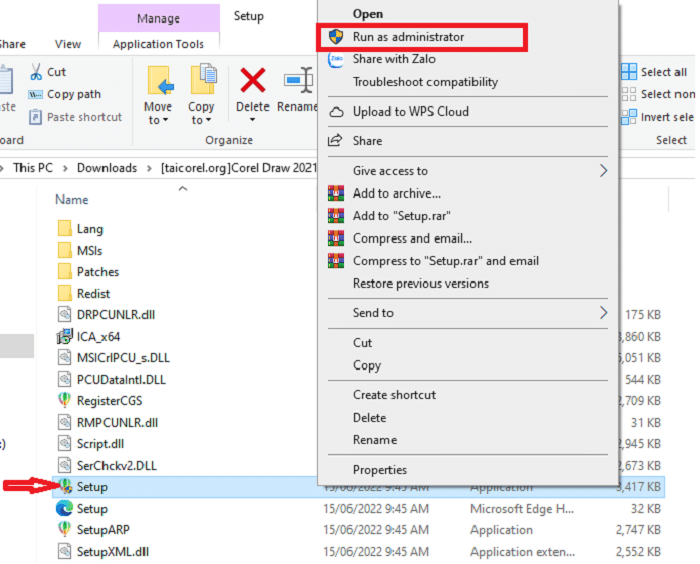
Task: Click the SetupARP application icon
Action: coord(64,529)
